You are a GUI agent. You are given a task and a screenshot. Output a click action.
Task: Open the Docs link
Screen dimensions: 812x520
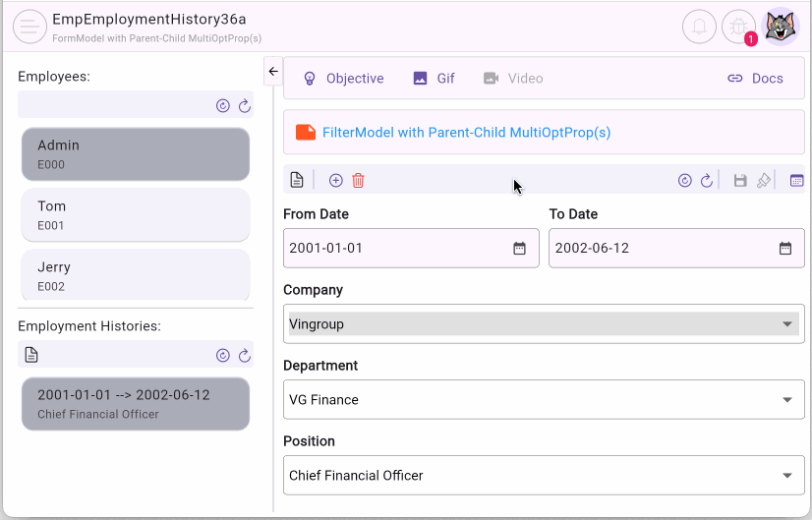click(755, 79)
